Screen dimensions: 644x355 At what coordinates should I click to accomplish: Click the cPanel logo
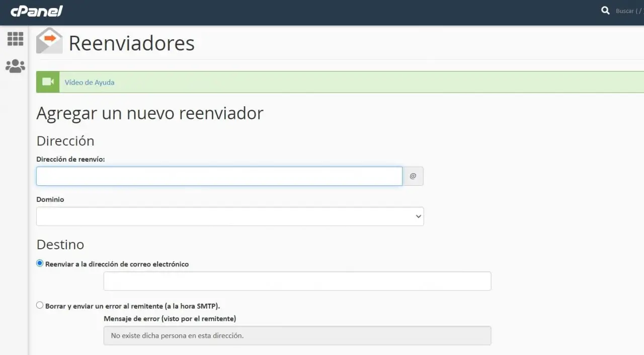[x=36, y=11]
